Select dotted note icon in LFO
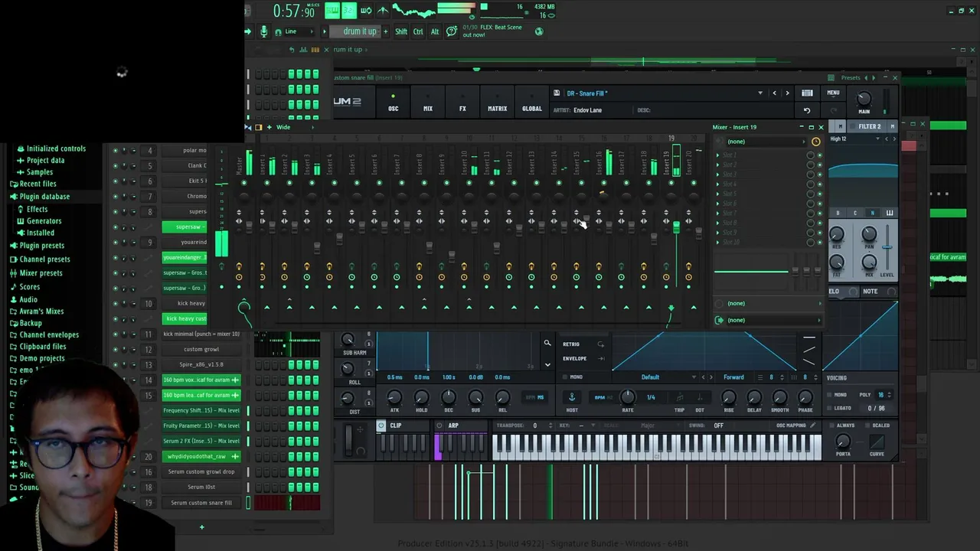Viewport: 980px width, 551px height. click(699, 397)
